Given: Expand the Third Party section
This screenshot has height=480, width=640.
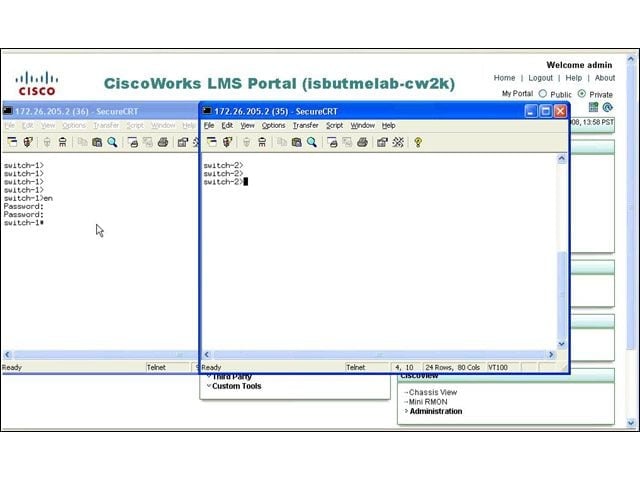Looking at the screenshot, I should [209, 376].
